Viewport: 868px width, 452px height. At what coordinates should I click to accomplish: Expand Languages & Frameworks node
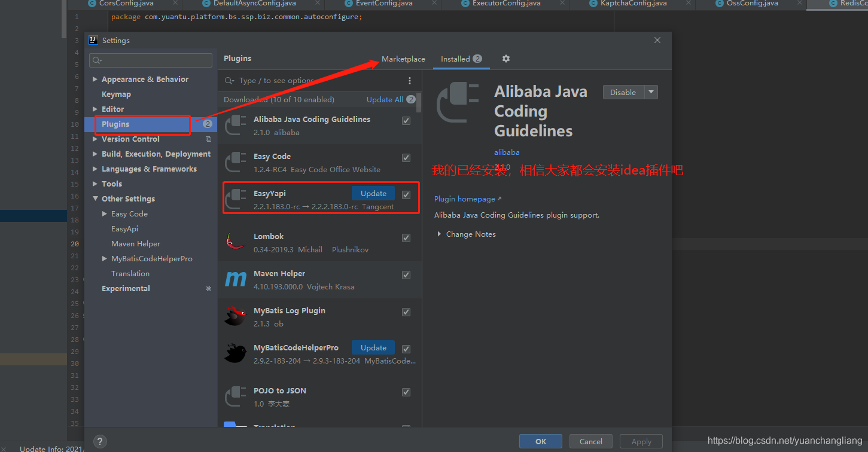[95, 169]
